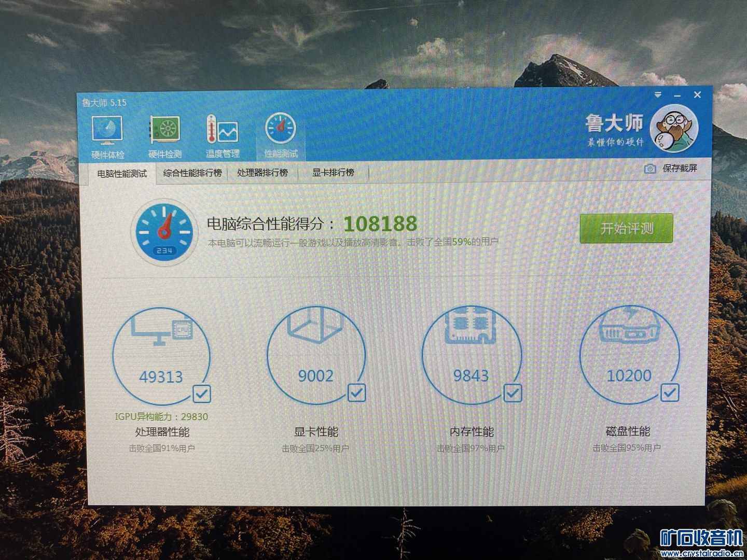The height and width of the screenshot is (560, 747).
Task: Click the camera icon beside 保存截屏
Action: 650,169
